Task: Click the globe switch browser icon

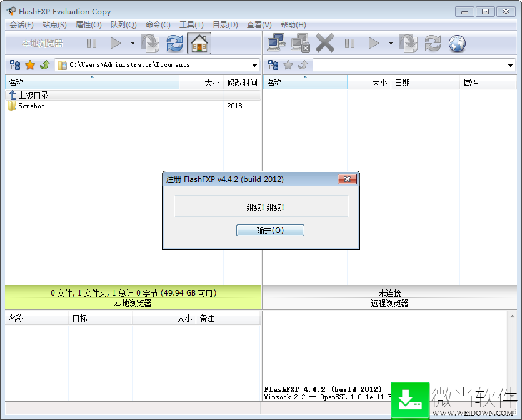Action: coord(457,43)
